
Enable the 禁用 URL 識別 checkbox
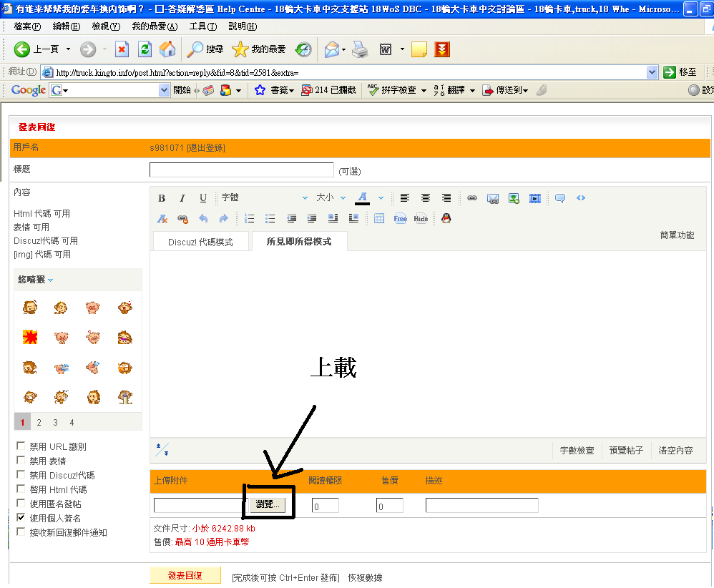click(21, 447)
